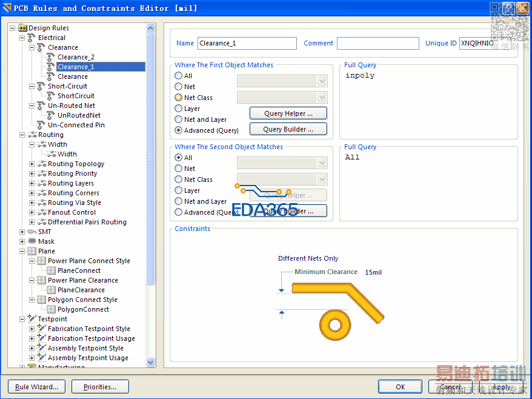The image size is (532, 399).
Task: Click the Un-Connected Pin icon
Action: pos(41,125)
